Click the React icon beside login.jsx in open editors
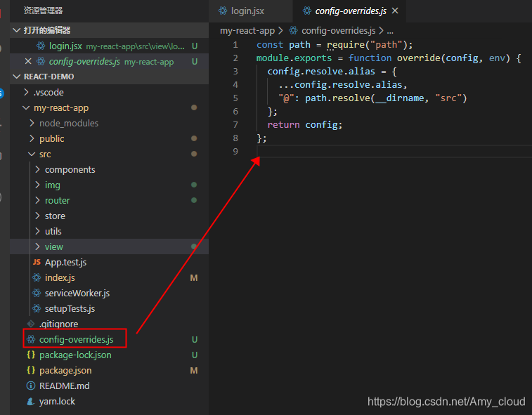The image size is (532, 415). (41, 46)
